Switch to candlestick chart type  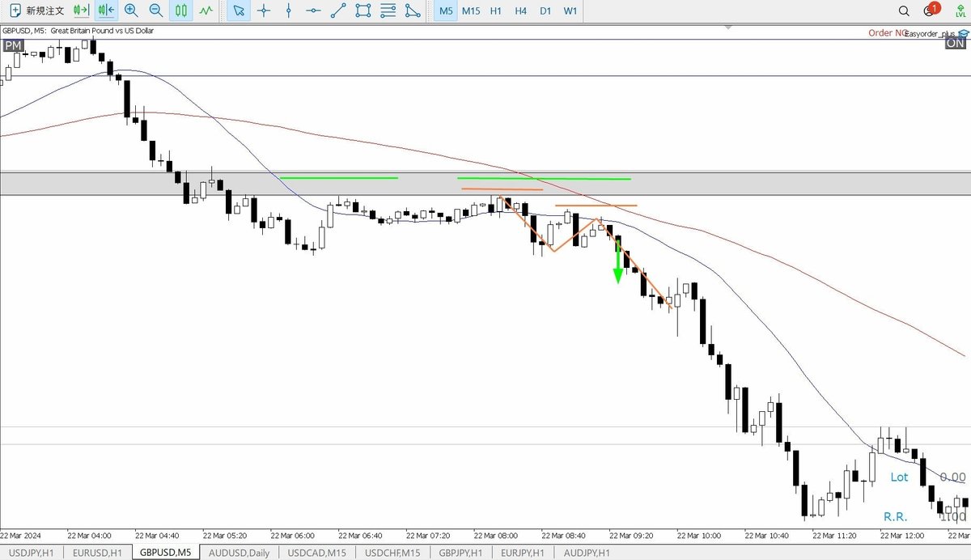point(181,11)
